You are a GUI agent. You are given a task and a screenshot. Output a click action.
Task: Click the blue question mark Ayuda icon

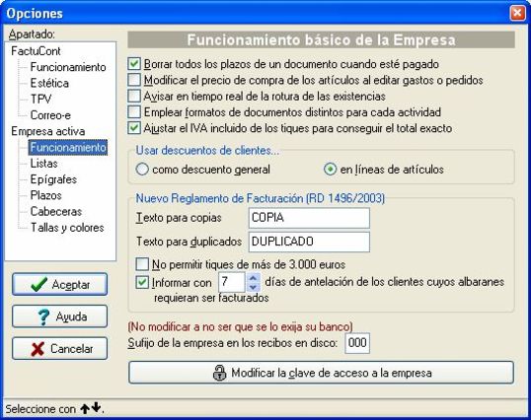[43, 316]
